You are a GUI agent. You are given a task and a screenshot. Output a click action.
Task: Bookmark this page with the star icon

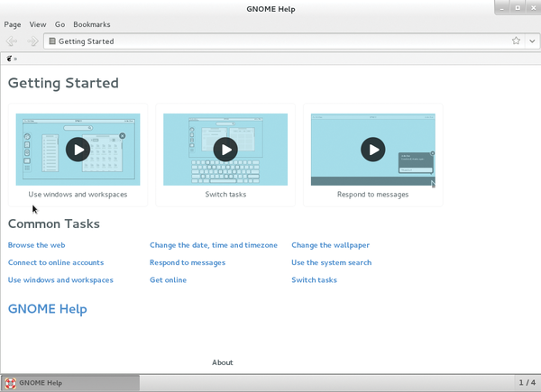point(516,41)
